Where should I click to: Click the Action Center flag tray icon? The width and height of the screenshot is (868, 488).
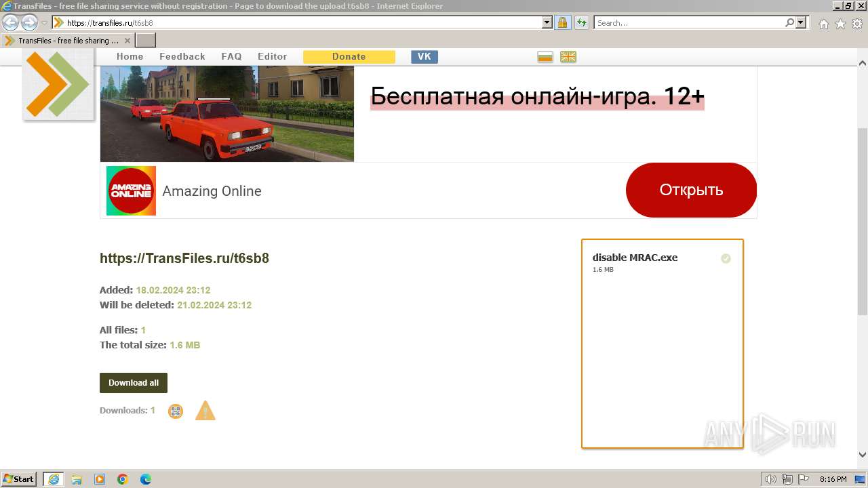(x=803, y=479)
